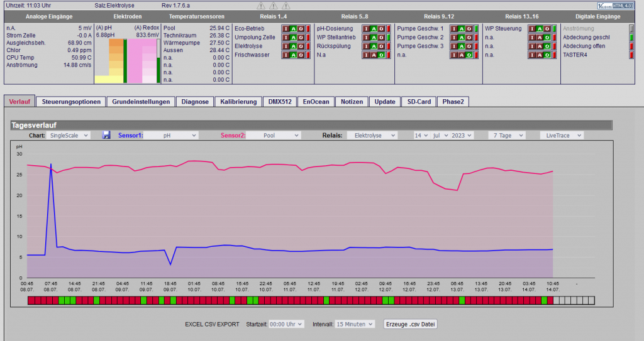The width and height of the screenshot is (644, 341).
Task: Open the W3C HTML 4.01 validator badge
Action: tap(616, 5)
